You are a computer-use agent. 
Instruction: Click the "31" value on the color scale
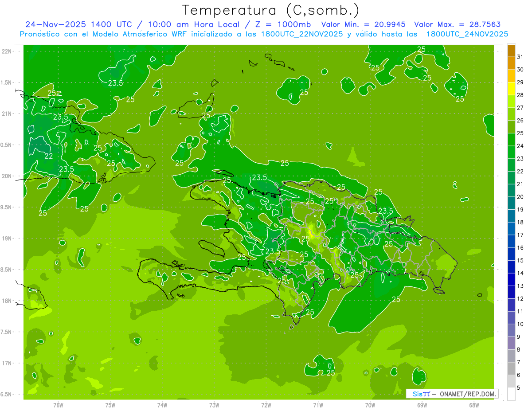coord(520,57)
